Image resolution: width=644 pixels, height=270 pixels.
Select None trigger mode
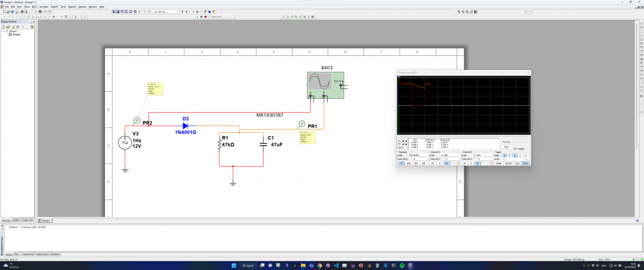coord(525,163)
